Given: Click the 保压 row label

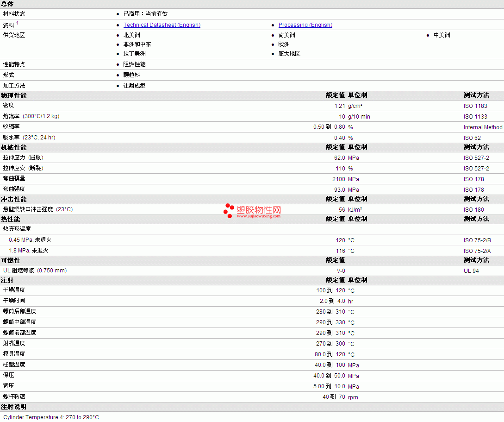Looking at the screenshot, I should pyautogui.click(x=9, y=375).
